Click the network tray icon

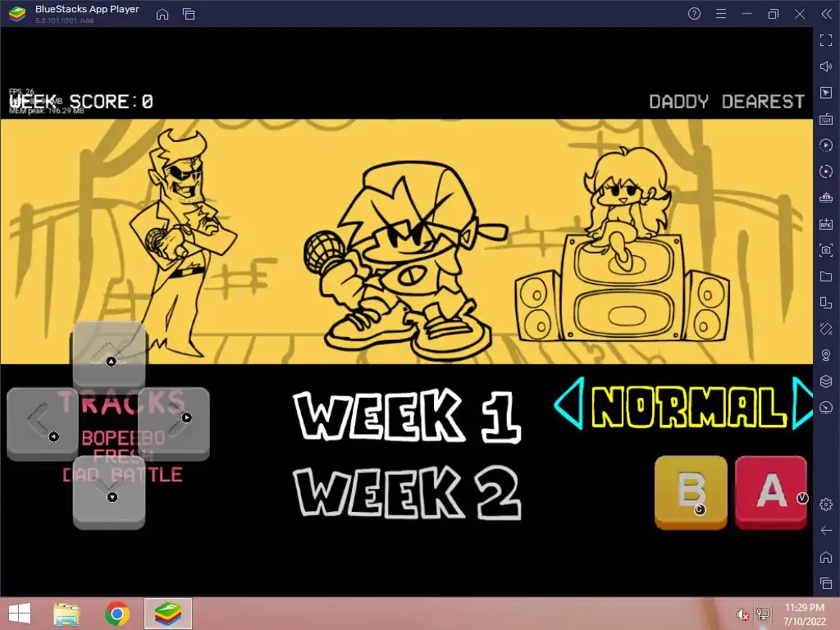point(763,614)
